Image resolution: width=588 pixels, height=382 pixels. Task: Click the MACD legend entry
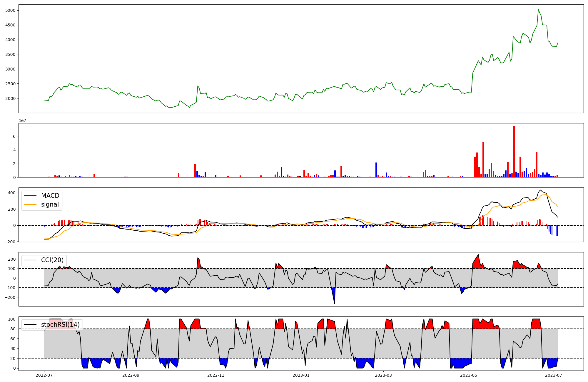[x=50, y=196]
